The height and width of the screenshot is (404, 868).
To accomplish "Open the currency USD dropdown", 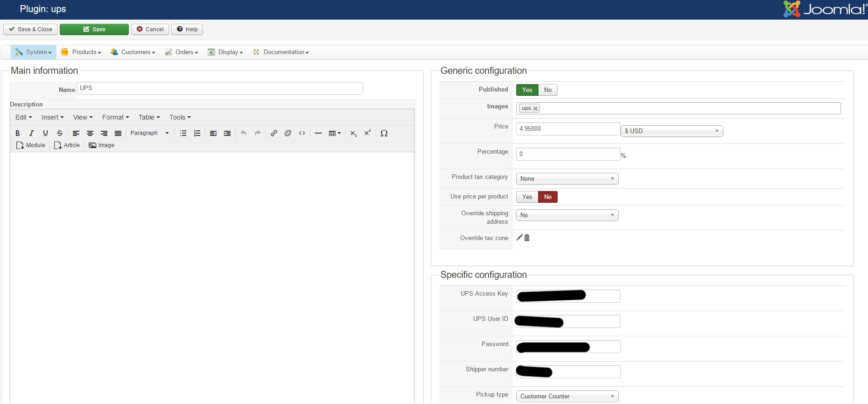I will [x=672, y=131].
